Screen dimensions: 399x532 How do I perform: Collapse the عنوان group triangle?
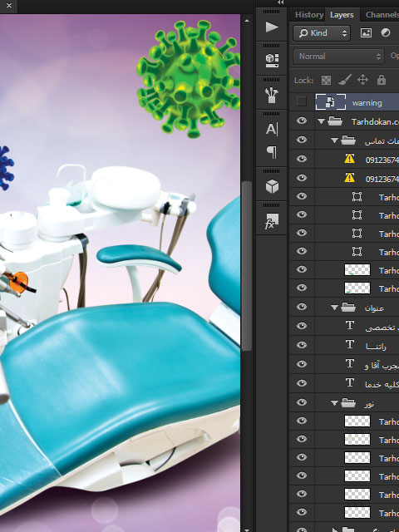pyautogui.click(x=334, y=308)
